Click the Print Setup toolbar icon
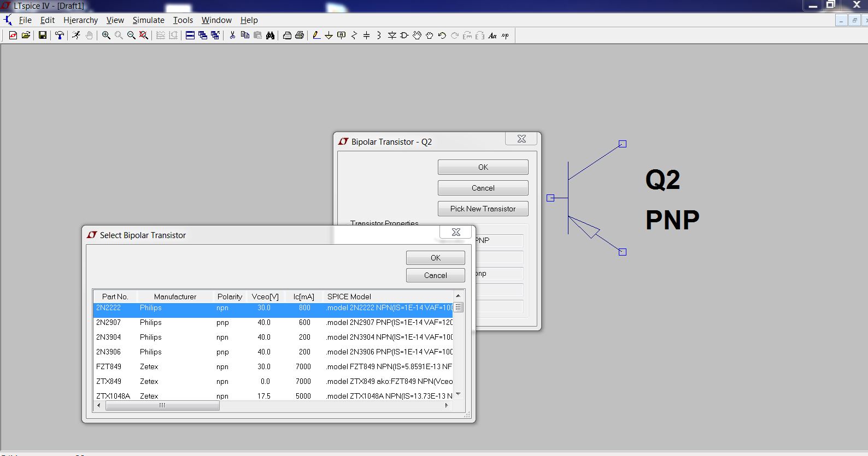 click(287, 35)
